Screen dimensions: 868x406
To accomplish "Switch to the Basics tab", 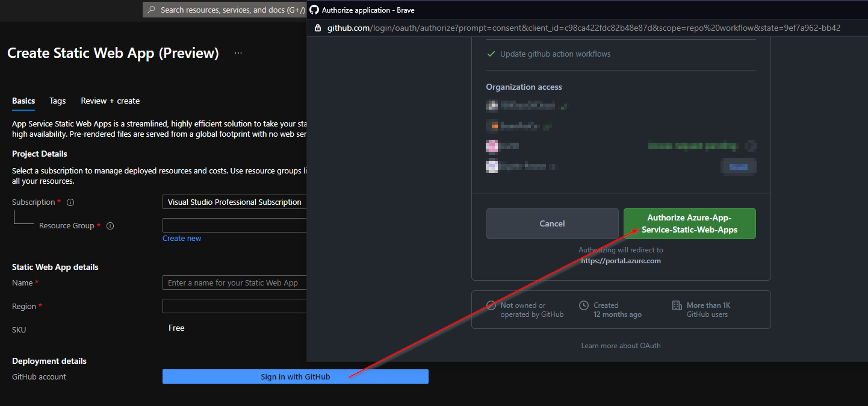I will [x=23, y=101].
